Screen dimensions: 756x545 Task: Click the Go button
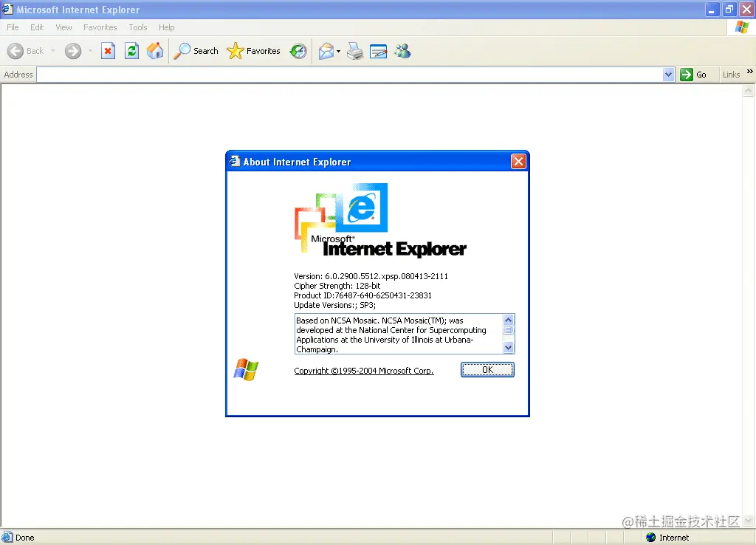click(x=693, y=75)
